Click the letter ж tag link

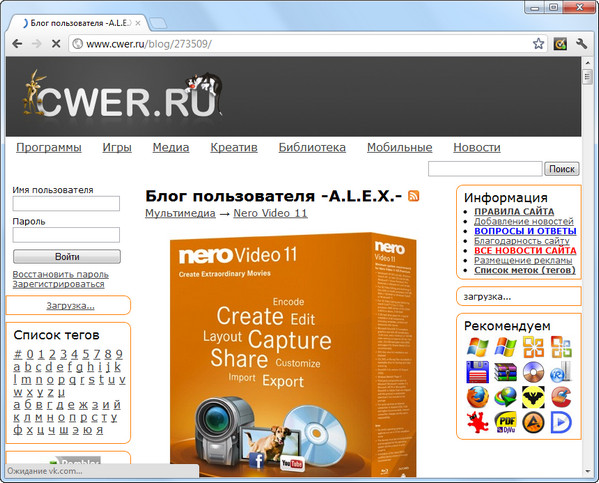coord(83,405)
